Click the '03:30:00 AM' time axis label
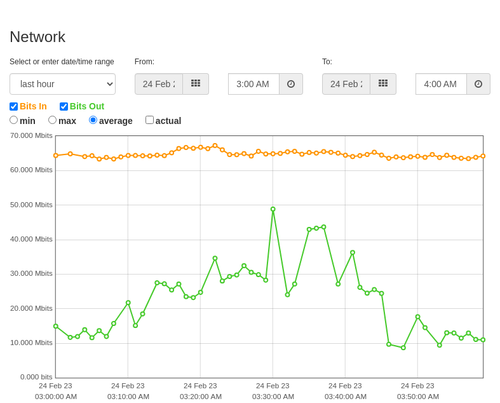Screen dimensions: 500x403 coord(273,397)
